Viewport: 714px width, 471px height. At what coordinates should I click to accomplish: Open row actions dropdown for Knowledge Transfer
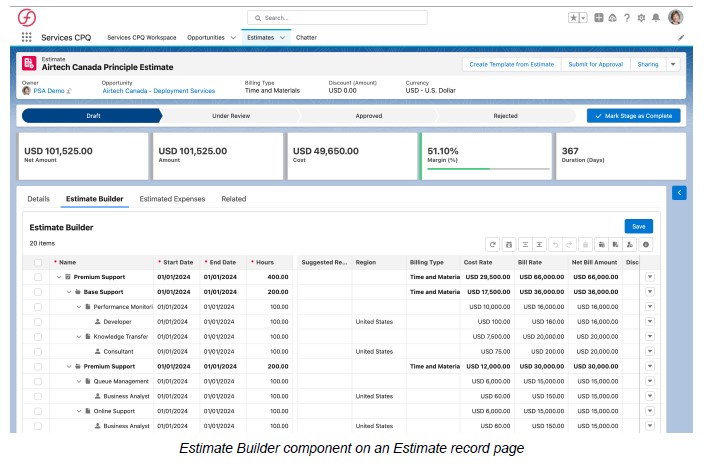coord(649,337)
